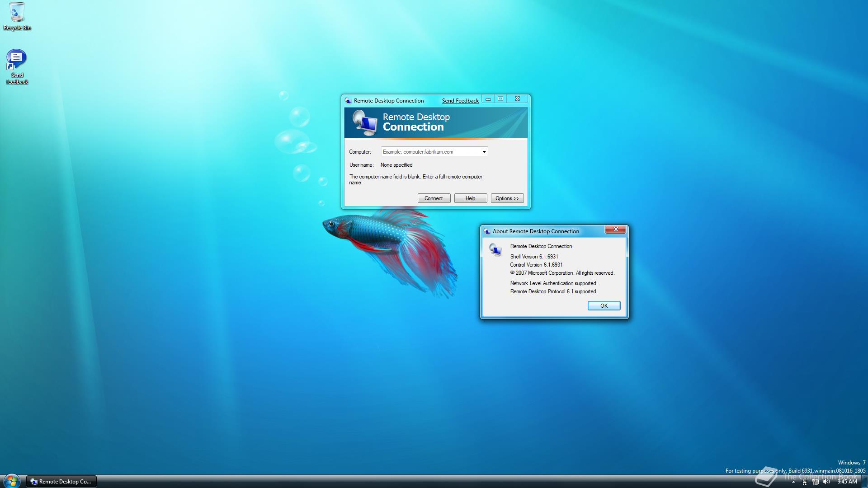
Task: Click the 'computer name field is blank' message
Action: point(416,180)
